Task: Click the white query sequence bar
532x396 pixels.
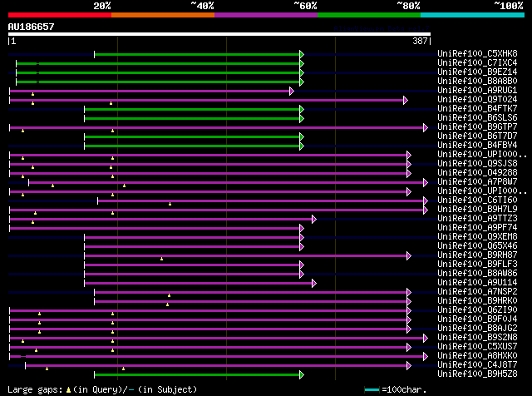Action: [219, 34]
